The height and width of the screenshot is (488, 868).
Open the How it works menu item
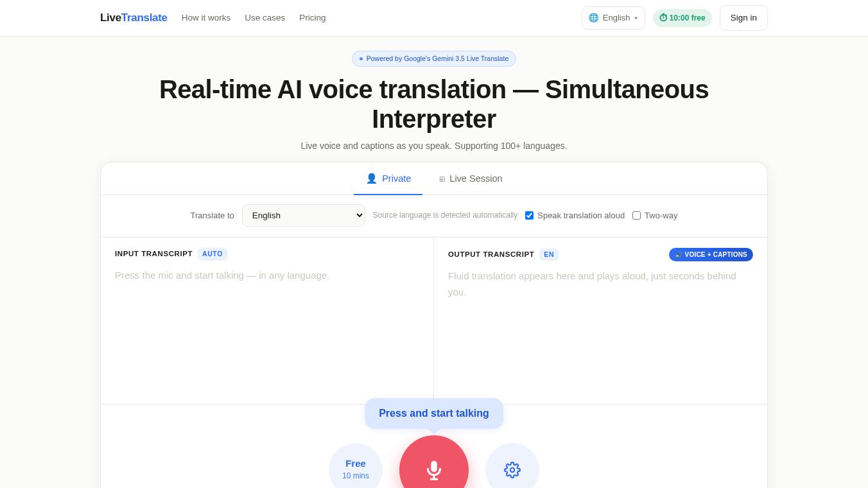point(206,18)
